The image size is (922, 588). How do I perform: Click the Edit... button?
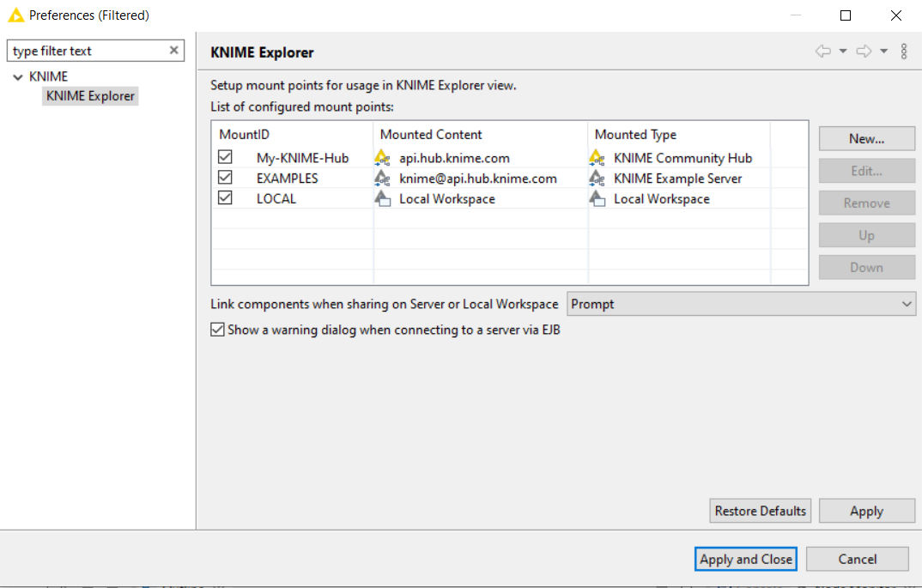[x=867, y=171]
